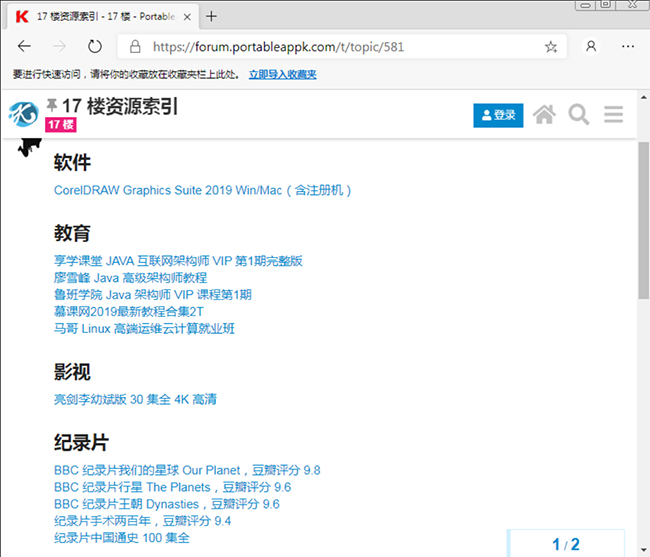650x557 pixels.
Task: Reload the page with refresh icon
Action: (x=95, y=46)
